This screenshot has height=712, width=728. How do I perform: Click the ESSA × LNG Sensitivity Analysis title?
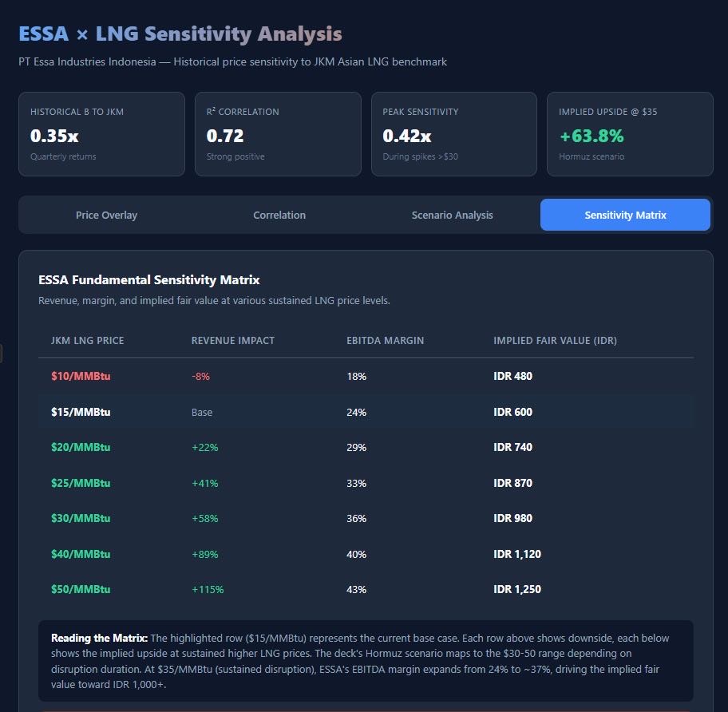click(x=180, y=34)
